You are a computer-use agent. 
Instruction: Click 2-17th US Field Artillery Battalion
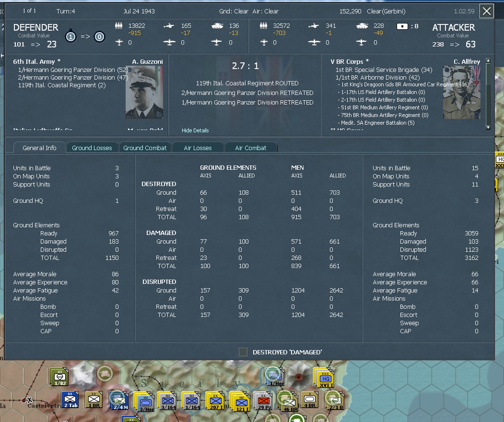tap(381, 100)
